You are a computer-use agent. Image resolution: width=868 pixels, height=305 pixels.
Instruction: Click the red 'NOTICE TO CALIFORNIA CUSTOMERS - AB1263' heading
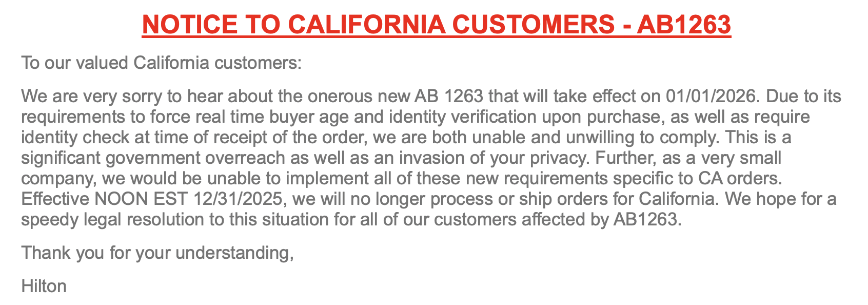point(436,24)
